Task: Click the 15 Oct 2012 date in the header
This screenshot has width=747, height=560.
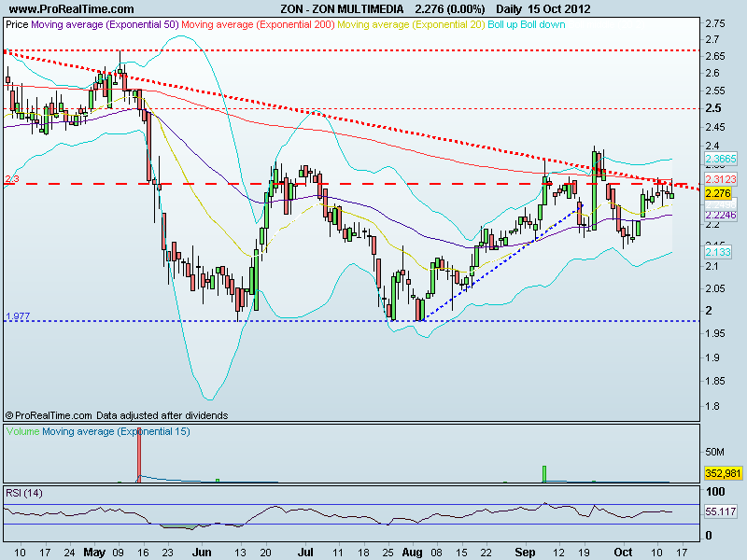Action: pyautogui.click(x=558, y=9)
